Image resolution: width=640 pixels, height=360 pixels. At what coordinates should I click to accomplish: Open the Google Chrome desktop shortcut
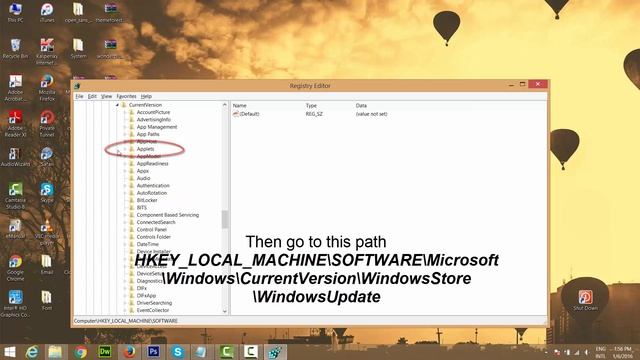[15, 268]
